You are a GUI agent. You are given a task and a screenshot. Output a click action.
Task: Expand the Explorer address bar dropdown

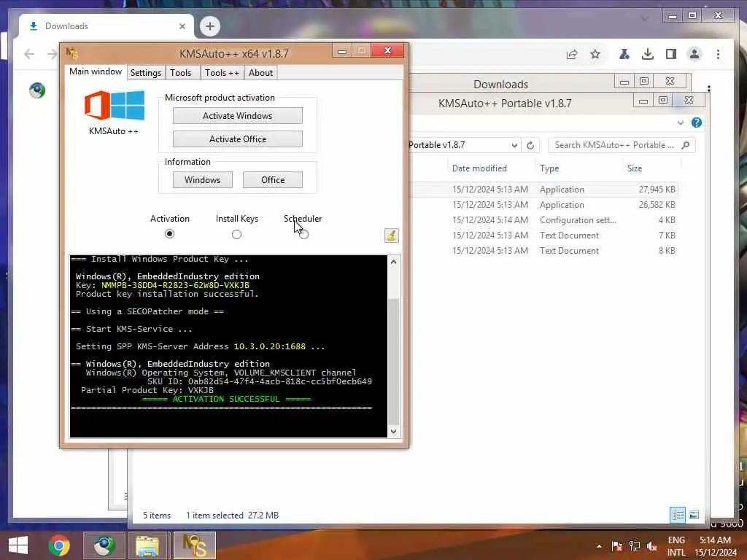click(x=514, y=145)
